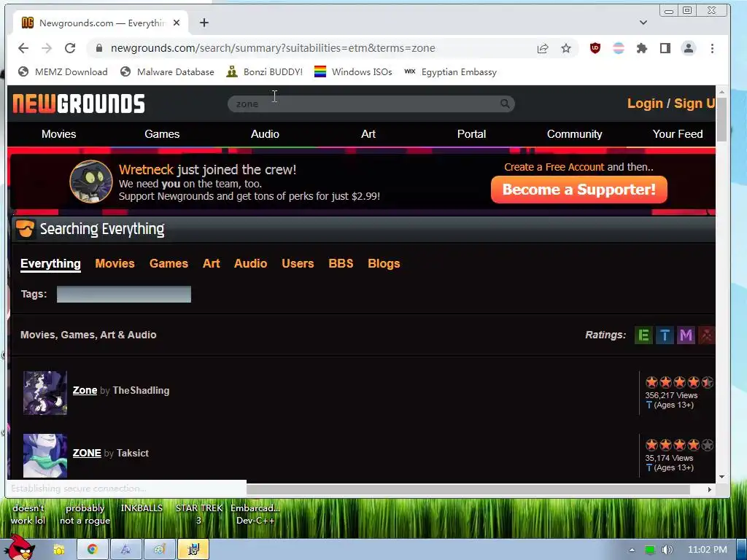Open Malware Database bookmark
The width and height of the screenshot is (747, 560).
167,72
